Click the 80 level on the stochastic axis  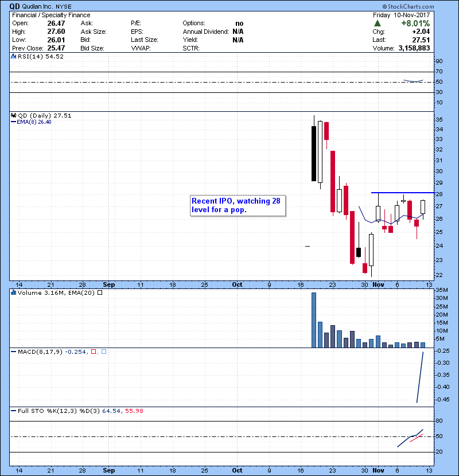click(x=439, y=421)
